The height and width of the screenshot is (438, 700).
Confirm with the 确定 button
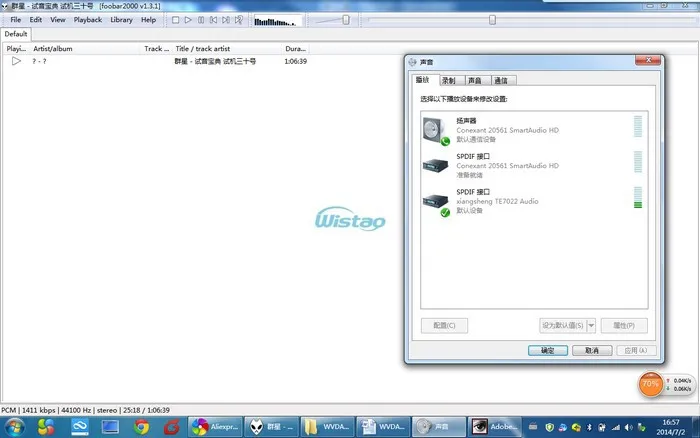[548, 350]
